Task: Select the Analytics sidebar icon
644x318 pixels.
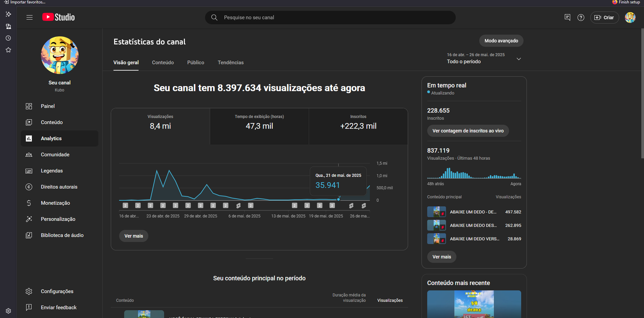Action: coord(29,138)
